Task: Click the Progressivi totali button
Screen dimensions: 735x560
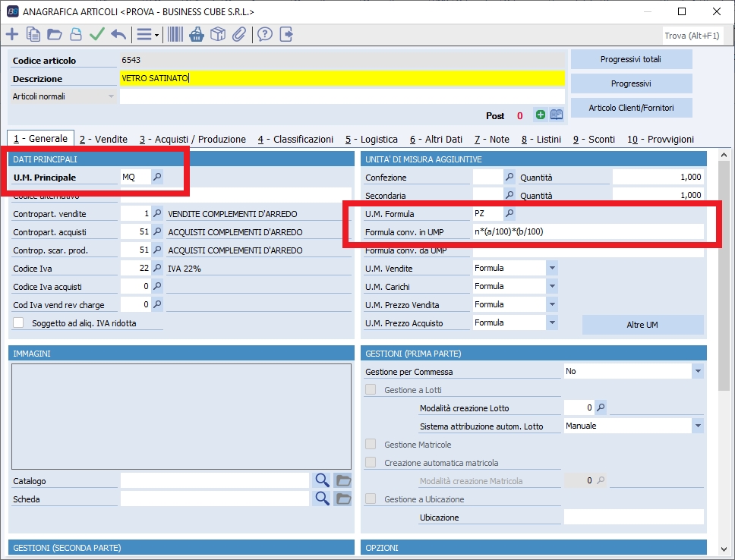Action: (631, 59)
